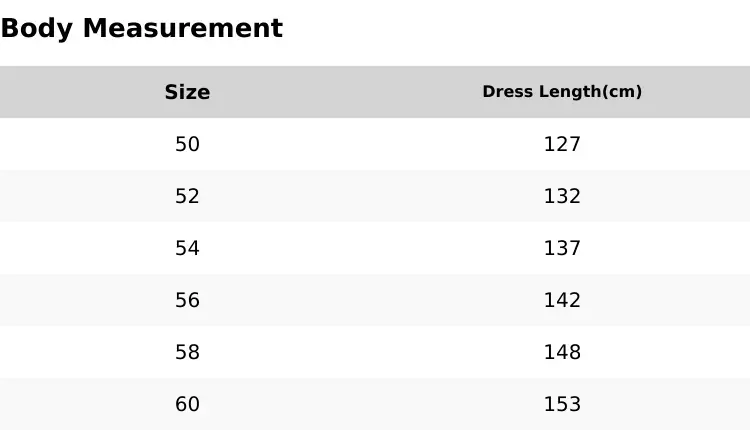Select the 153 dress length value

click(562, 404)
